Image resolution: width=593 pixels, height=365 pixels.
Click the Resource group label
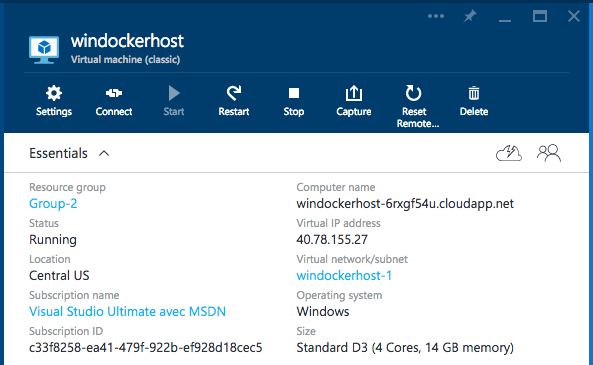(x=67, y=187)
